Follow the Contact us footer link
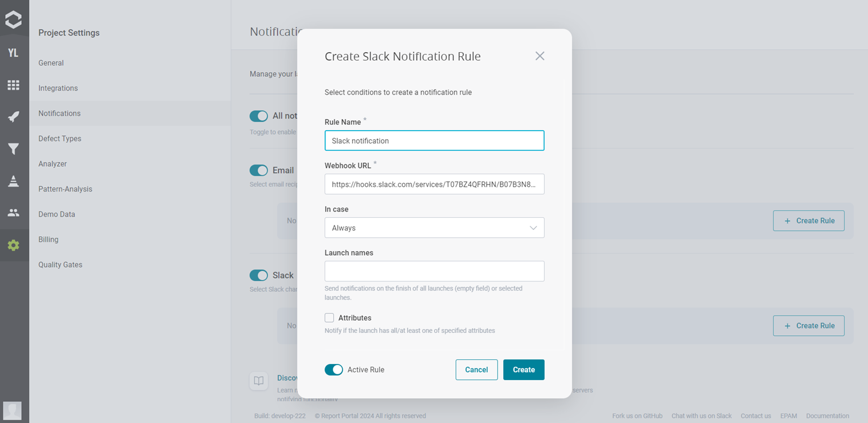 coord(756,416)
